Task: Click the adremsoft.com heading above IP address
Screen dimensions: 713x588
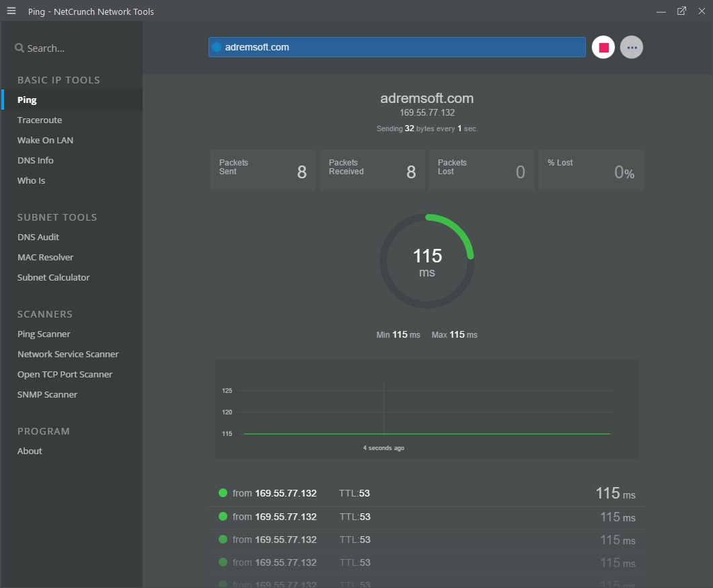Action: 427,98
